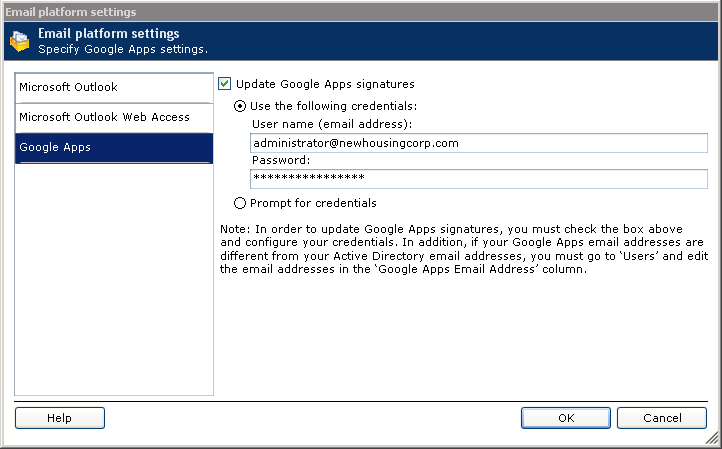Click the 'Specify Google Apps settings.' subtitle
The height and width of the screenshot is (449, 722).
coord(123,49)
